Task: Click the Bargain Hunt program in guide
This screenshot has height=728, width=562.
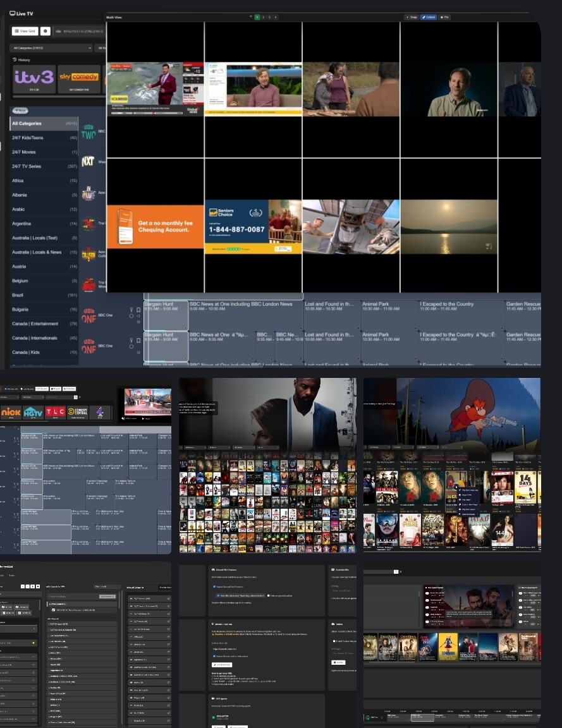Action: (x=166, y=306)
